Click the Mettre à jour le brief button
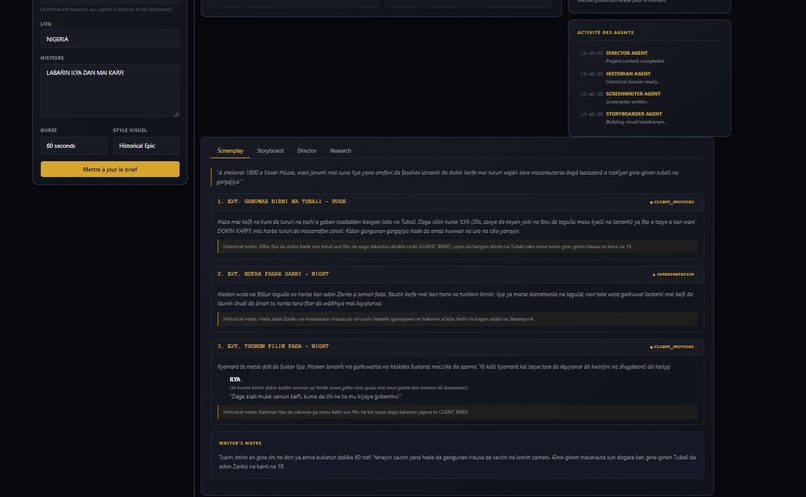806x497 pixels. 110,169
